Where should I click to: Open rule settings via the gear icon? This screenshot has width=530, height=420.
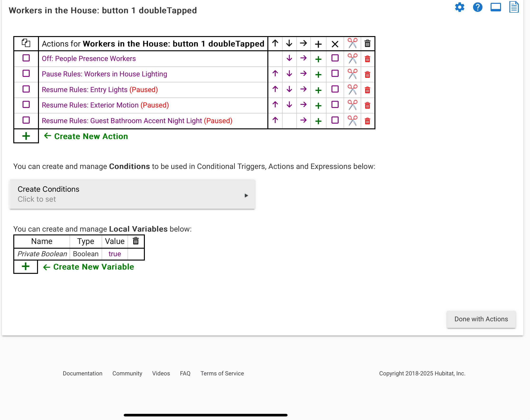pyautogui.click(x=460, y=7)
